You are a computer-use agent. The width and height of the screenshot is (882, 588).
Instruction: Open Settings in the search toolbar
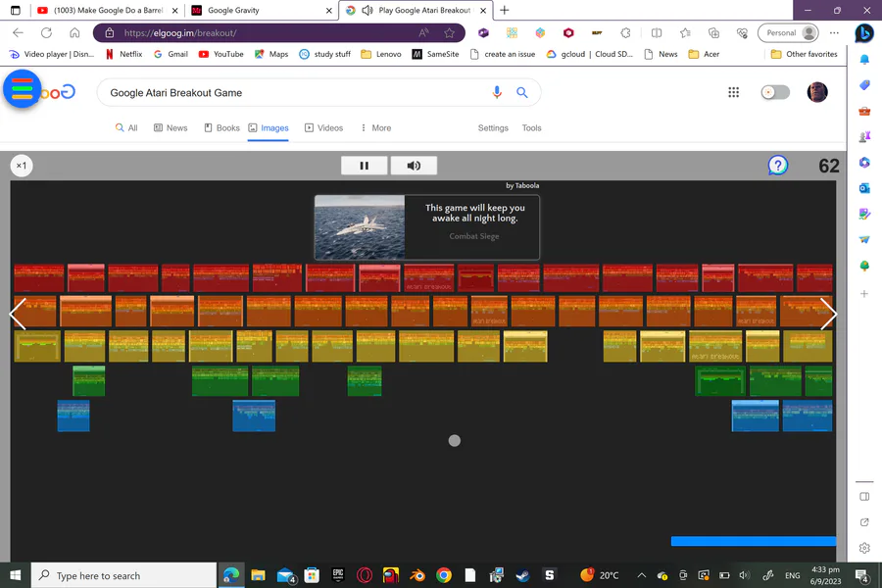tap(493, 127)
